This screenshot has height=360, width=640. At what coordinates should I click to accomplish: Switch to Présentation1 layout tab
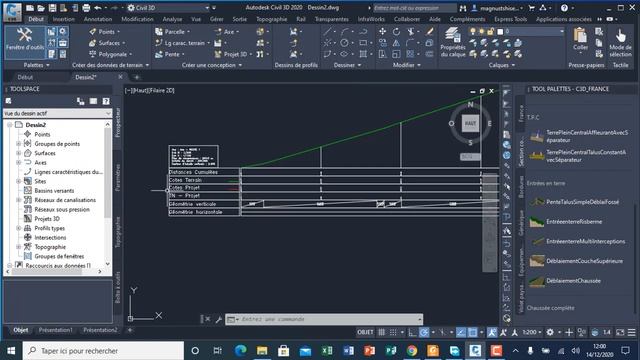(x=56, y=330)
